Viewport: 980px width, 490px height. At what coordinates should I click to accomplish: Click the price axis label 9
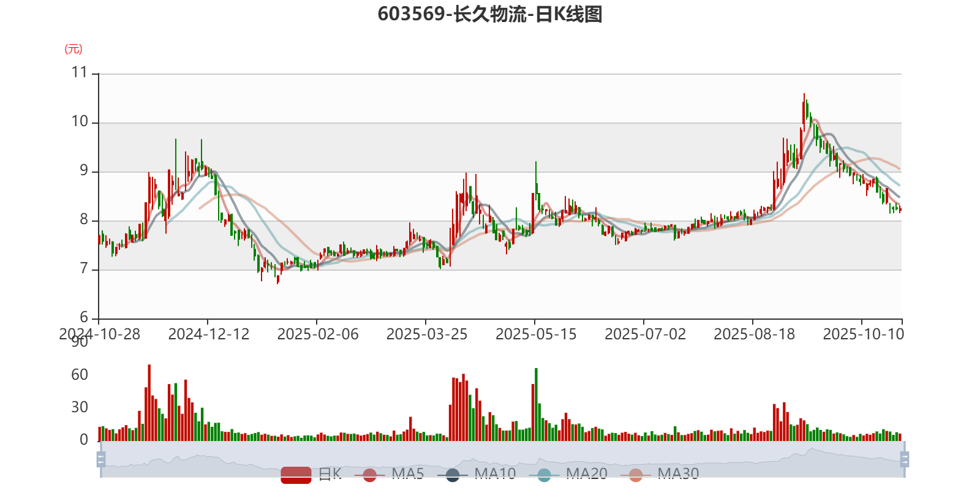tap(84, 170)
